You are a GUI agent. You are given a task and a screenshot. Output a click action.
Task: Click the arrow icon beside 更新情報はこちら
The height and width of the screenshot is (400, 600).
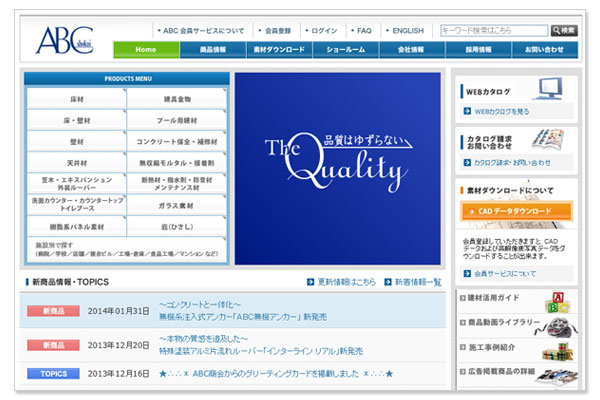point(311,282)
